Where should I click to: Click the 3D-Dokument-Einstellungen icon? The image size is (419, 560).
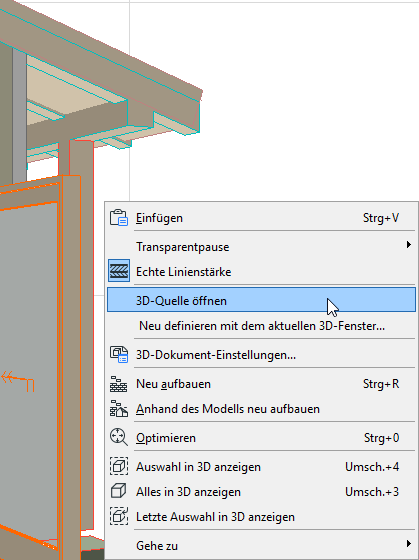click(x=119, y=355)
